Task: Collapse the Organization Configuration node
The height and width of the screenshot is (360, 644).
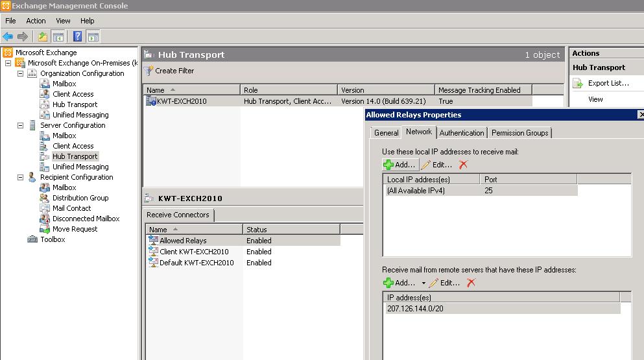Action: click(x=20, y=73)
